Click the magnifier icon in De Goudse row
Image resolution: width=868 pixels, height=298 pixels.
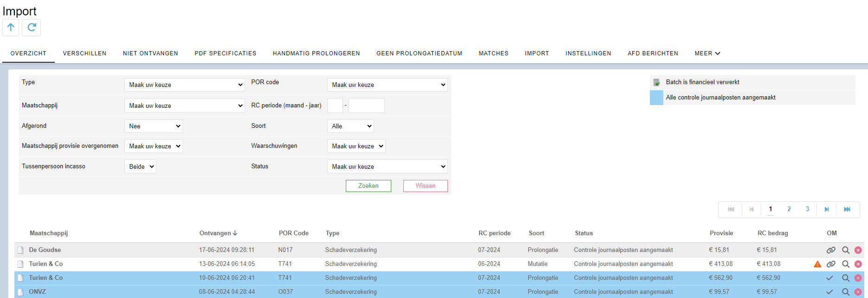[x=846, y=250]
